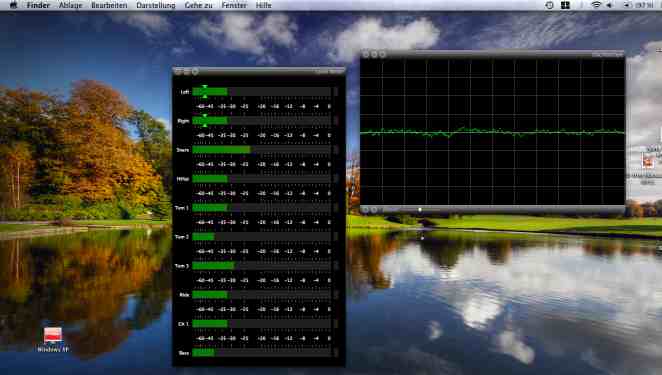Click the Snare level meter bar
The height and width of the screenshot is (375, 662).
tap(262, 149)
